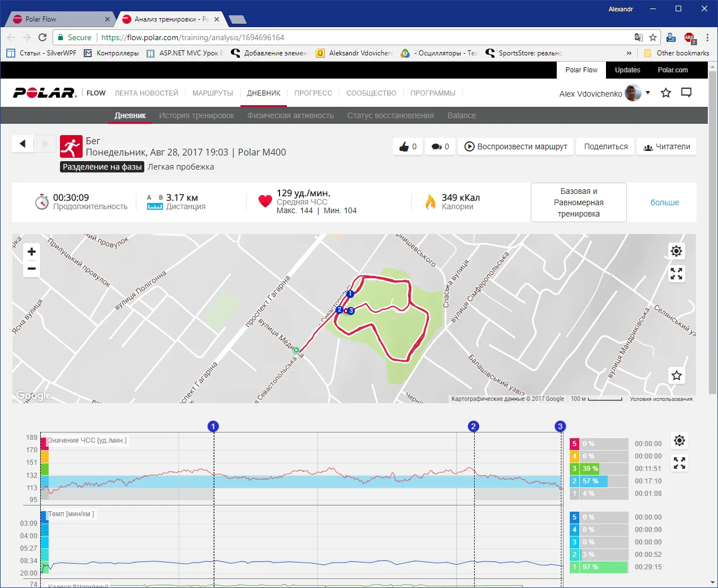The height and width of the screenshot is (588, 718).
Task: Open map settings gear icon
Action: pos(676,251)
